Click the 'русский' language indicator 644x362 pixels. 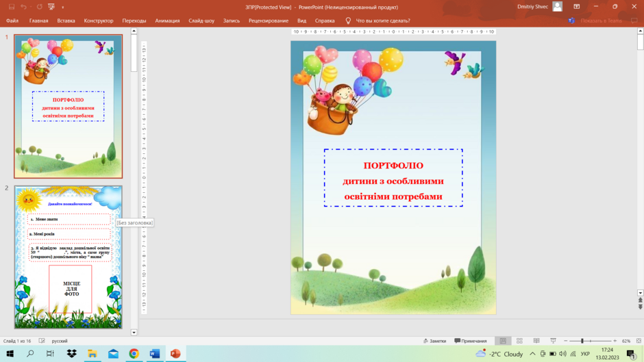pos(60,341)
